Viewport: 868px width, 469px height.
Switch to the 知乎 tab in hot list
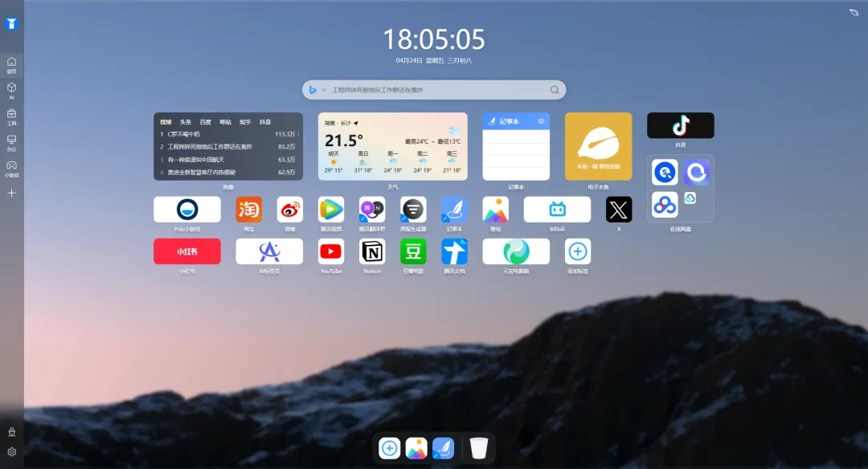245,122
